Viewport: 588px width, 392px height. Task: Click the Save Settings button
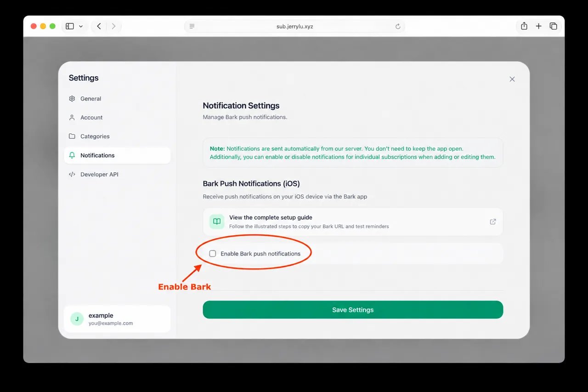[x=353, y=310]
